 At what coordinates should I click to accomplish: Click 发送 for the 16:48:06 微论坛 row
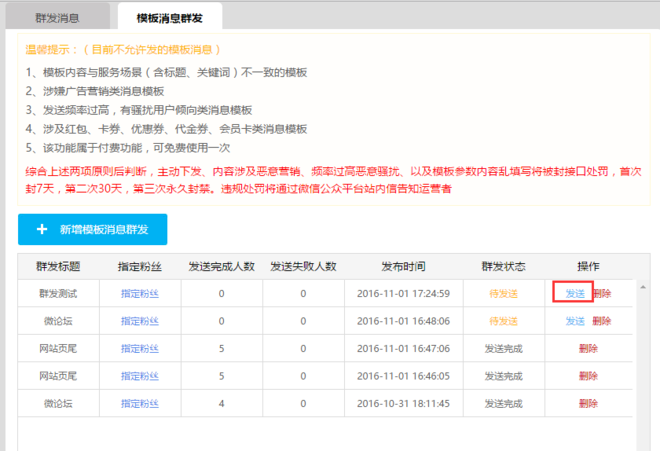click(x=575, y=321)
